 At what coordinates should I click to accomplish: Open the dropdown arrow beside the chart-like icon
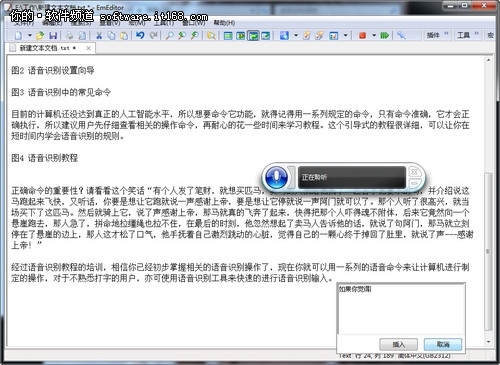click(345, 35)
